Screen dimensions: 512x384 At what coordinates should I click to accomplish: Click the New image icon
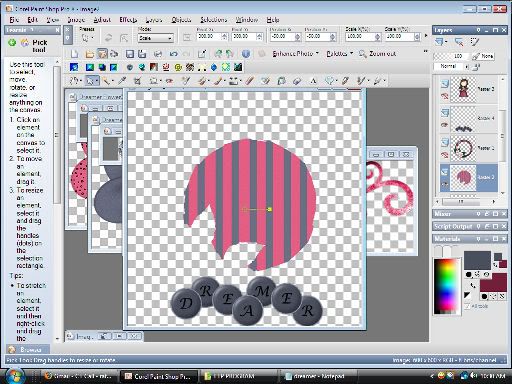pyautogui.click(x=74, y=54)
